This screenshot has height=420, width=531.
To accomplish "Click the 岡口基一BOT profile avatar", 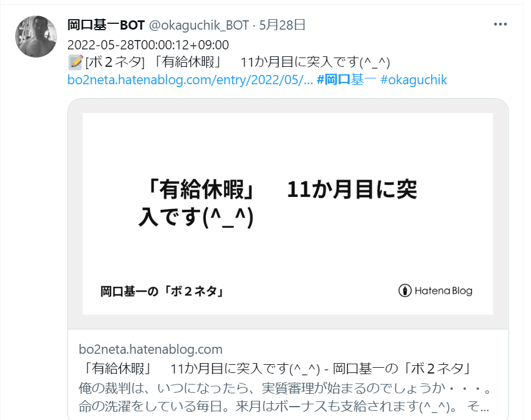I will (36, 37).
